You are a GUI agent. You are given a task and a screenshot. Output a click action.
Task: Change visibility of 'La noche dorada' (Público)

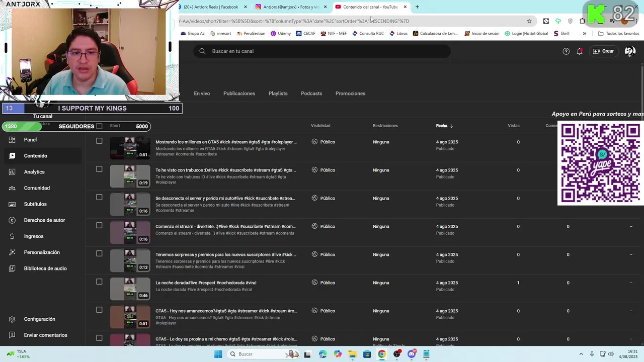(x=323, y=283)
